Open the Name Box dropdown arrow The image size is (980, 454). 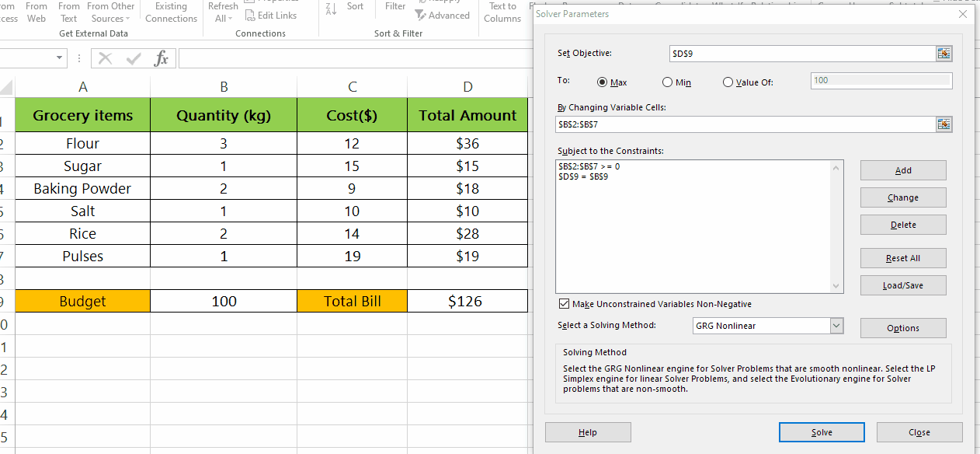tap(59, 57)
